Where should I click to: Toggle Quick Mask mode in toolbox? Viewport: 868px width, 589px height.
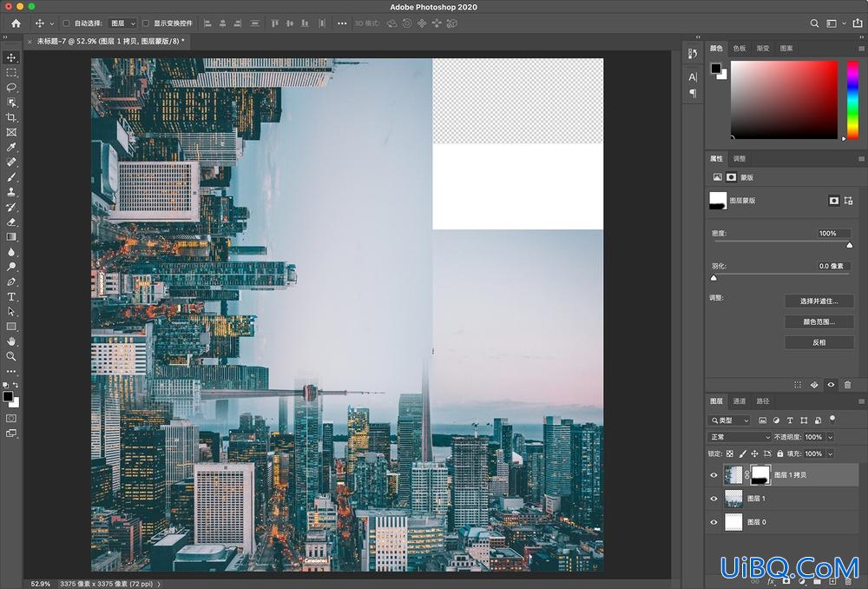[11, 419]
